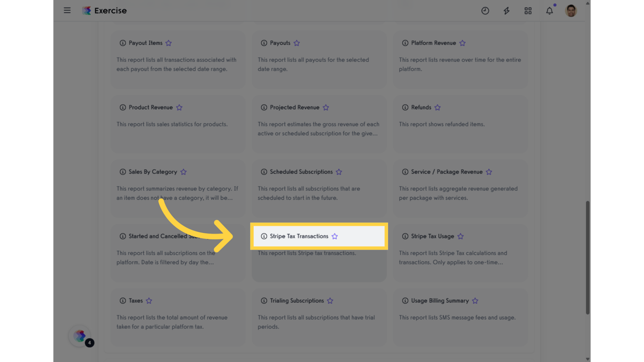Favorite the Stripe Tax Transactions report star
The width and height of the screenshot is (644, 362).
point(335,236)
